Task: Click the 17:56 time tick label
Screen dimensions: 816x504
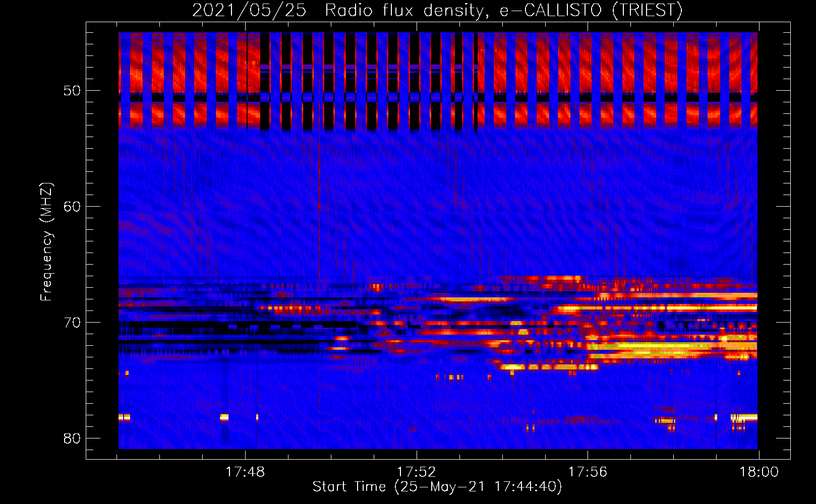Action: pyautogui.click(x=588, y=472)
